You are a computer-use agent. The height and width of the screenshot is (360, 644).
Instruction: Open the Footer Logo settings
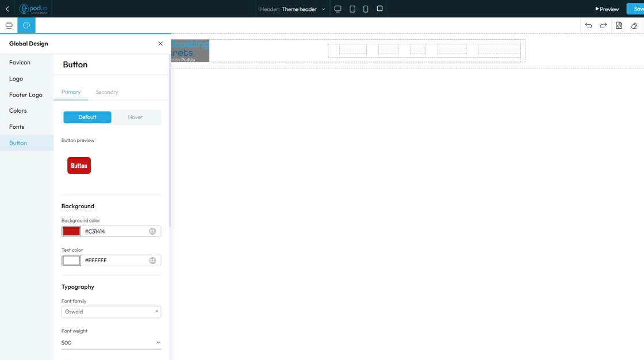pyautogui.click(x=26, y=94)
